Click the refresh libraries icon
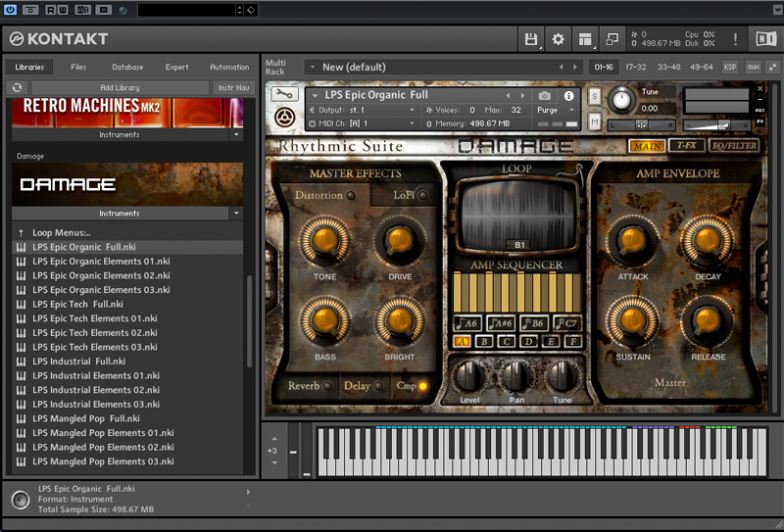Image resolution: width=784 pixels, height=532 pixels. pyautogui.click(x=17, y=87)
